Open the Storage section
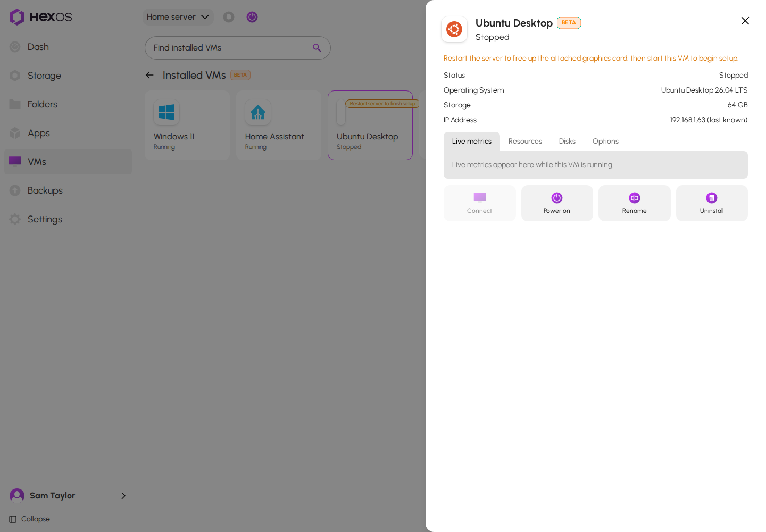The height and width of the screenshot is (532, 766). (68, 76)
